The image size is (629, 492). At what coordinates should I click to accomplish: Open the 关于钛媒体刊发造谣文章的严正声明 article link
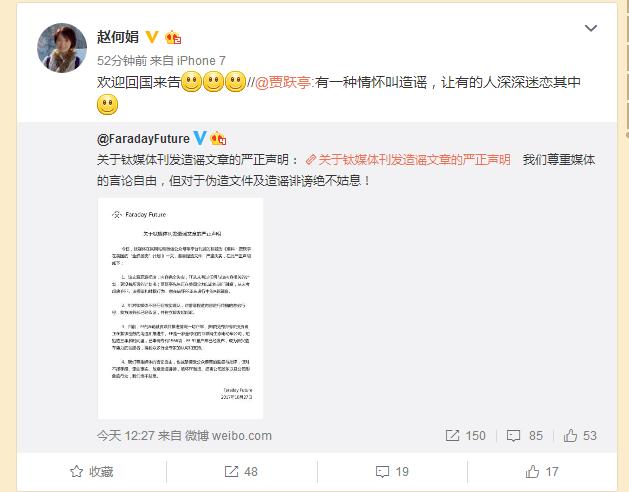click(x=408, y=160)
